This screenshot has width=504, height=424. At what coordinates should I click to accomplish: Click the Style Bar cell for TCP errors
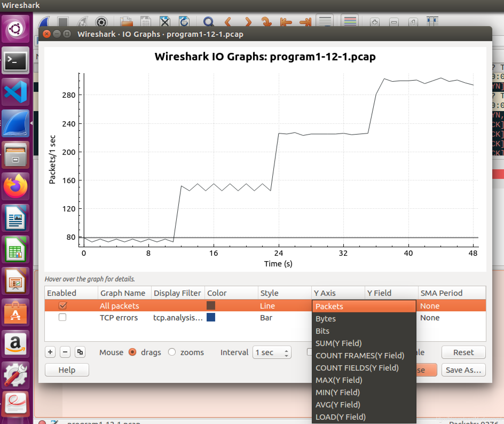pos(285,317)
